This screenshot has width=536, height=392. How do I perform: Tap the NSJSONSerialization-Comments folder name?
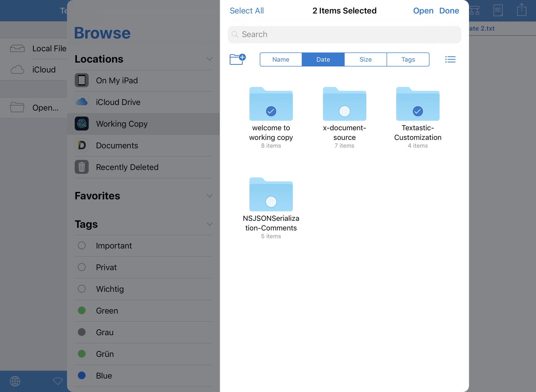(x=271, y=223)
